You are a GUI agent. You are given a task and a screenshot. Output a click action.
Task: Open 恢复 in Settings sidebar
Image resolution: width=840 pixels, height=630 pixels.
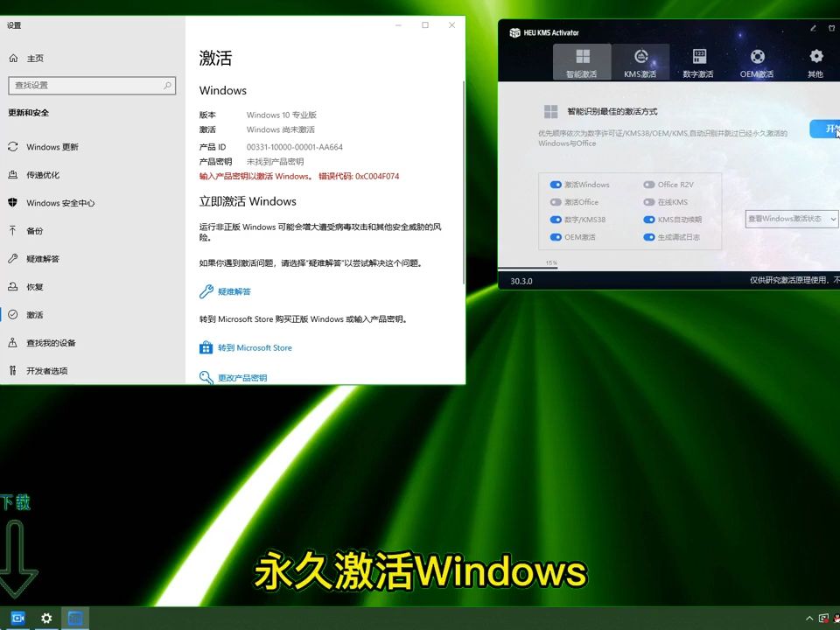(x=35, y=287)
